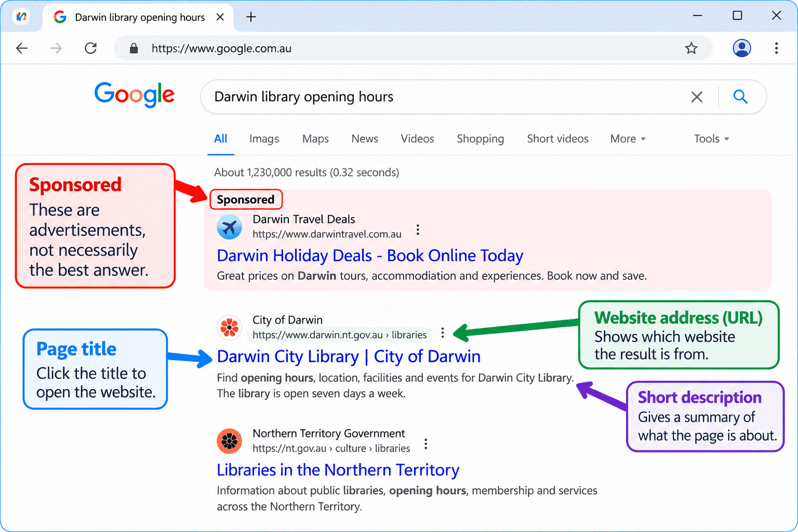The width and height of the screenshot is (798, 532).
Task: Click the darwin.nt.gov.au › libraries URL
Action: pos(340,335)
